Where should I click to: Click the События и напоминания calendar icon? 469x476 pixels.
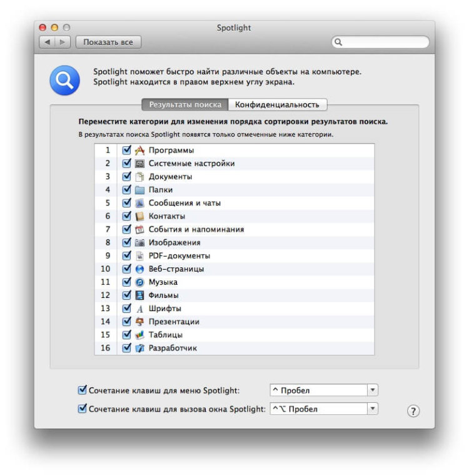(x=139, y=229)
